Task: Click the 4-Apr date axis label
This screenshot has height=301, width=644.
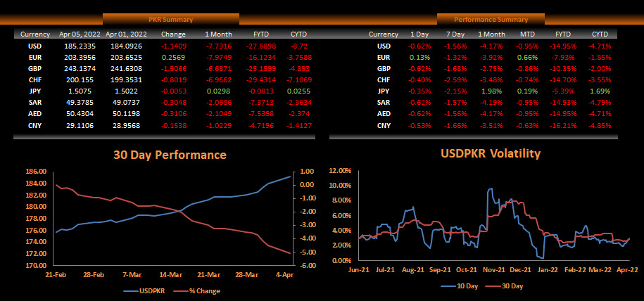Action: 284,275
